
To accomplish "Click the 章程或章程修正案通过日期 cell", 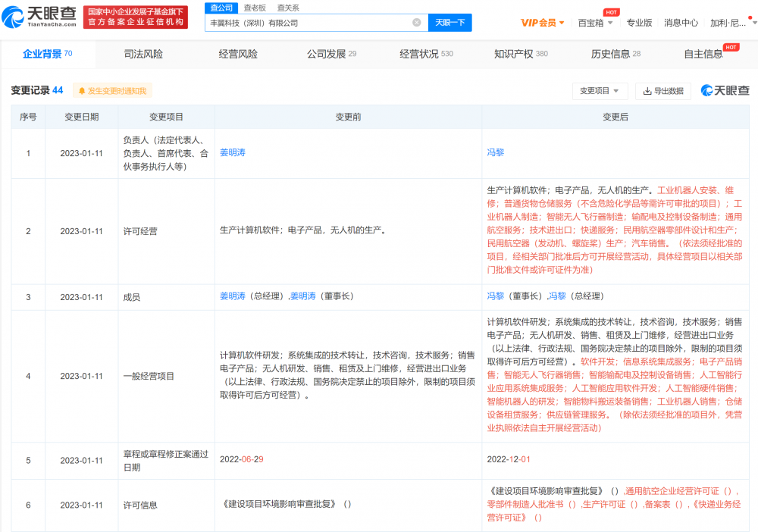I will [166, 461].
